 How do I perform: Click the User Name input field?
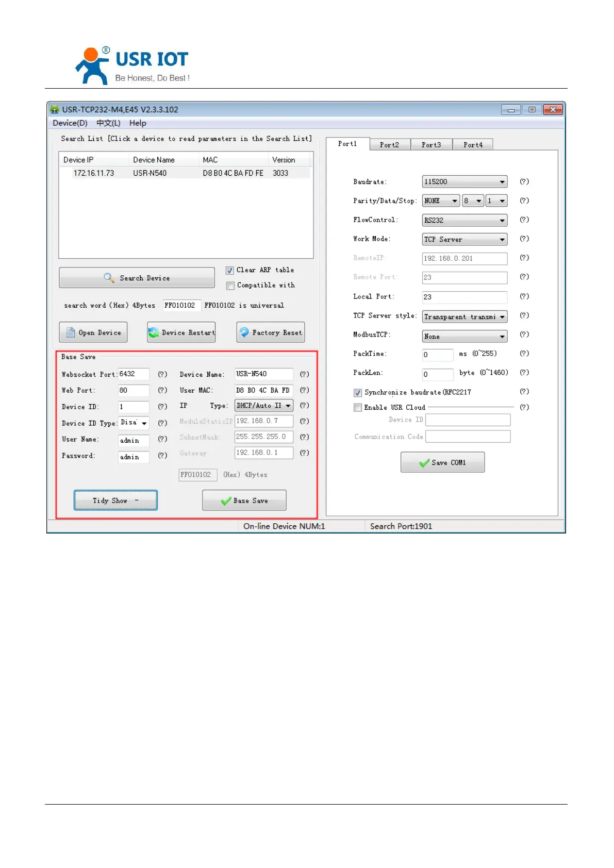[x=134, y=440]
